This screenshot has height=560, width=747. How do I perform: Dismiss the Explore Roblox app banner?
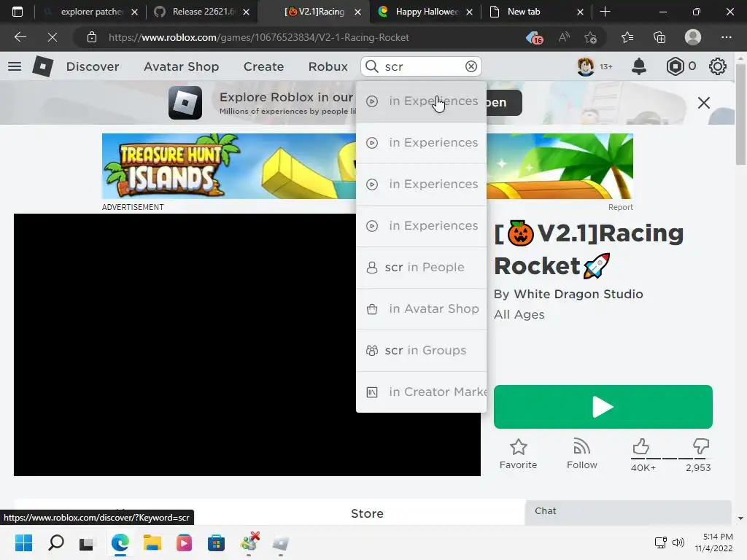[x=704, y=102]
